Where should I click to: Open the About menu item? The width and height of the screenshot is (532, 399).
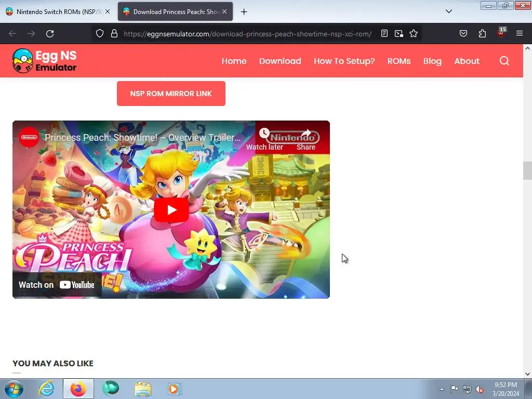coord(467,61)
